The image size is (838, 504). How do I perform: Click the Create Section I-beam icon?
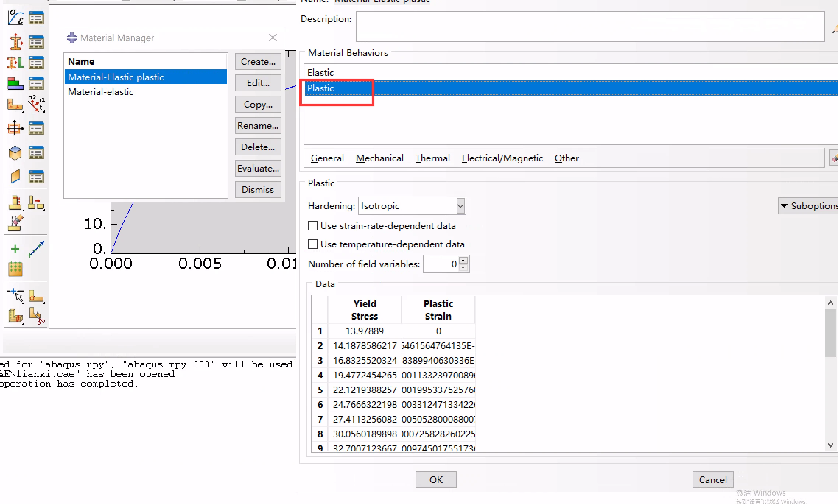[15, 42]
